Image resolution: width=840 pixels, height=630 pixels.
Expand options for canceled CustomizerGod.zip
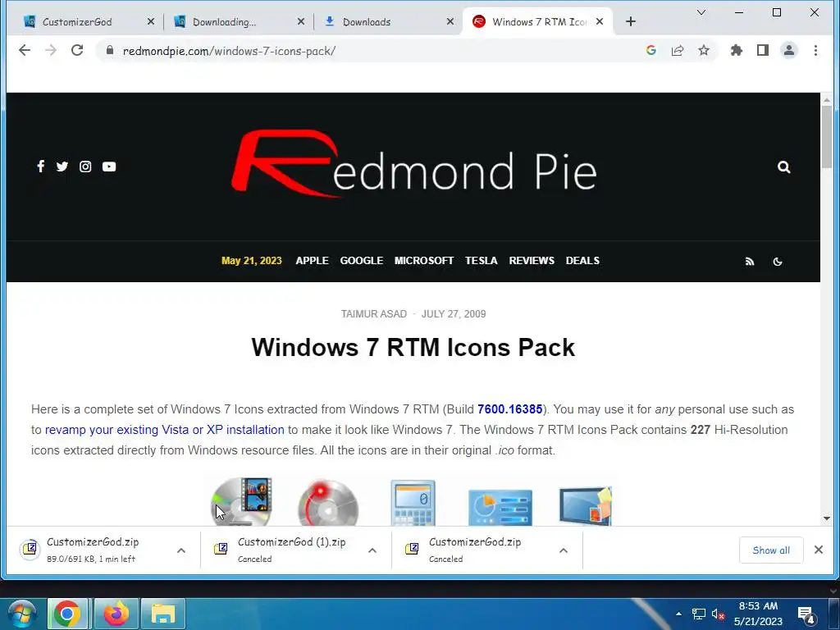coord(563,550)
